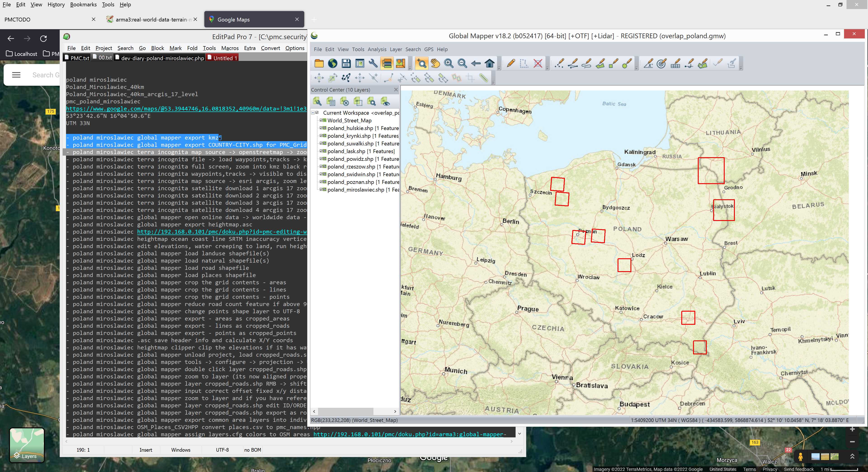The height and width of the screenshot is (472, 868).
Task: Choose the create line feature pencil tool
Action: point(573,63)
